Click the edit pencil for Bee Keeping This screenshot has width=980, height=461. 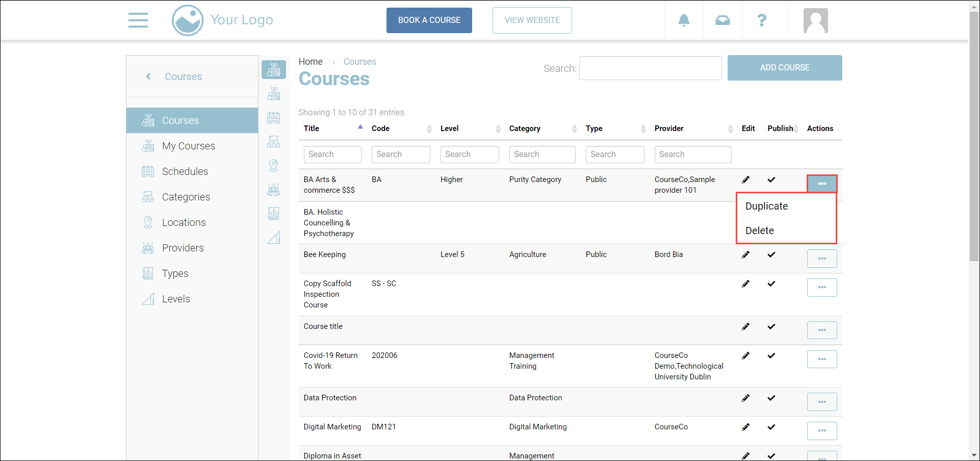pos(745,254)
